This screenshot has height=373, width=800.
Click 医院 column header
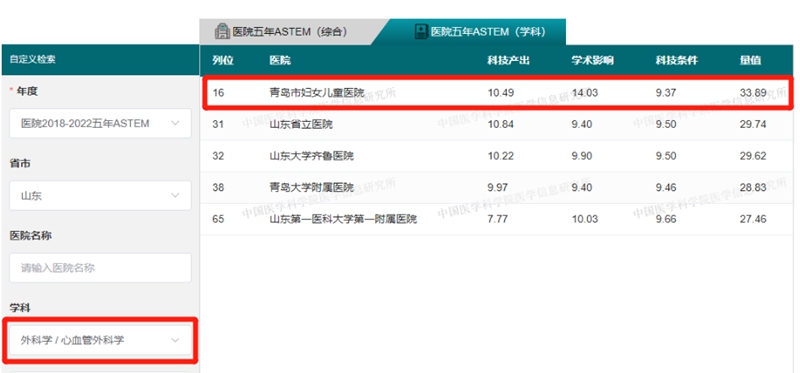280,61
